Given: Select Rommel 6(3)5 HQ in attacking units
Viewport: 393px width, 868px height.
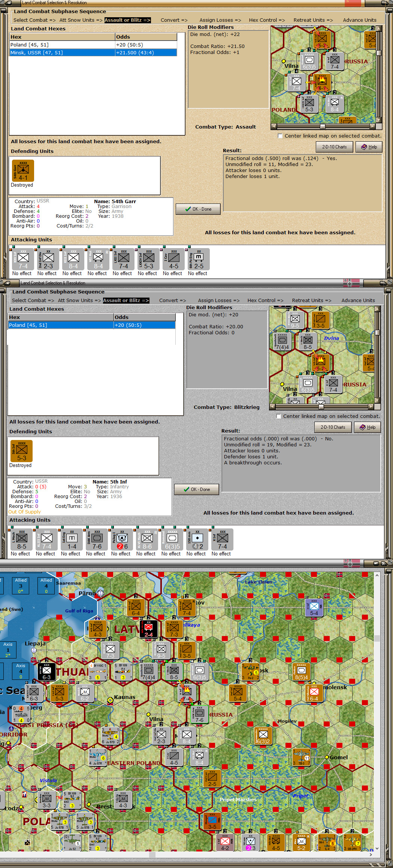Looking at the screenshot, I should (172, 539).
